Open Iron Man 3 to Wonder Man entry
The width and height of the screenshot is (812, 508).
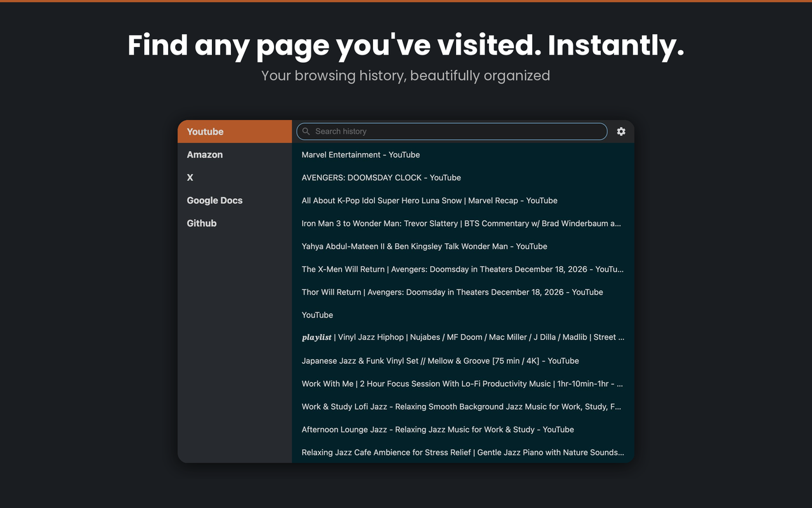[463, 223]
